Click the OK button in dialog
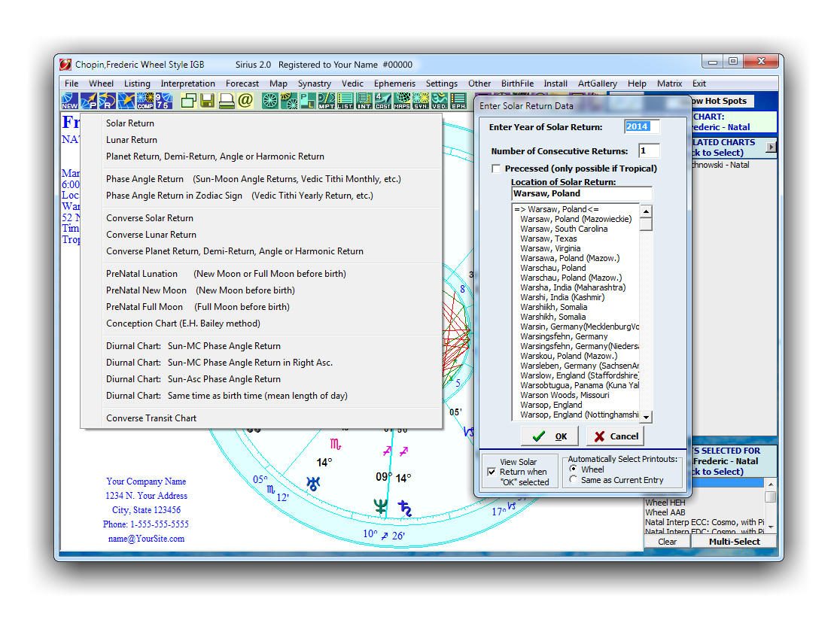 point(549,436)
